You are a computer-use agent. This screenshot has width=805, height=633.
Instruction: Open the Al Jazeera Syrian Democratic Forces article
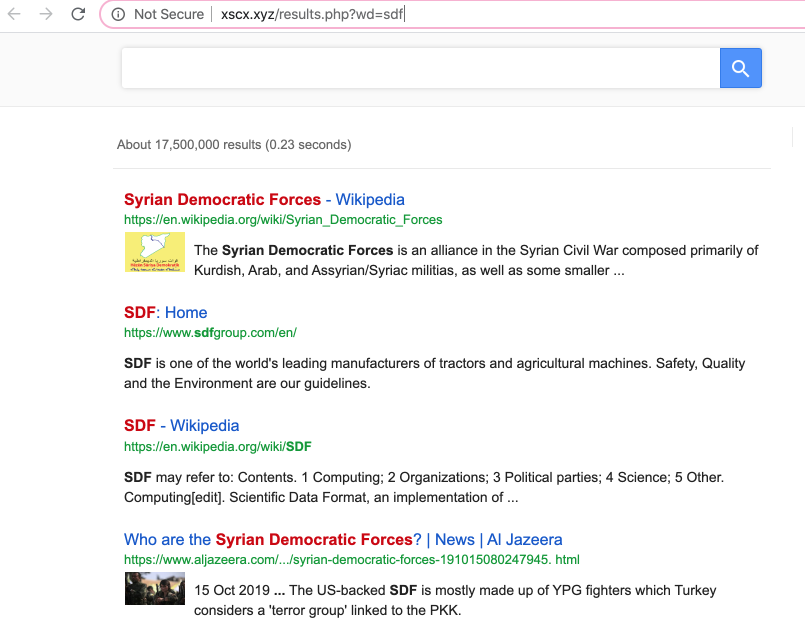343,540
